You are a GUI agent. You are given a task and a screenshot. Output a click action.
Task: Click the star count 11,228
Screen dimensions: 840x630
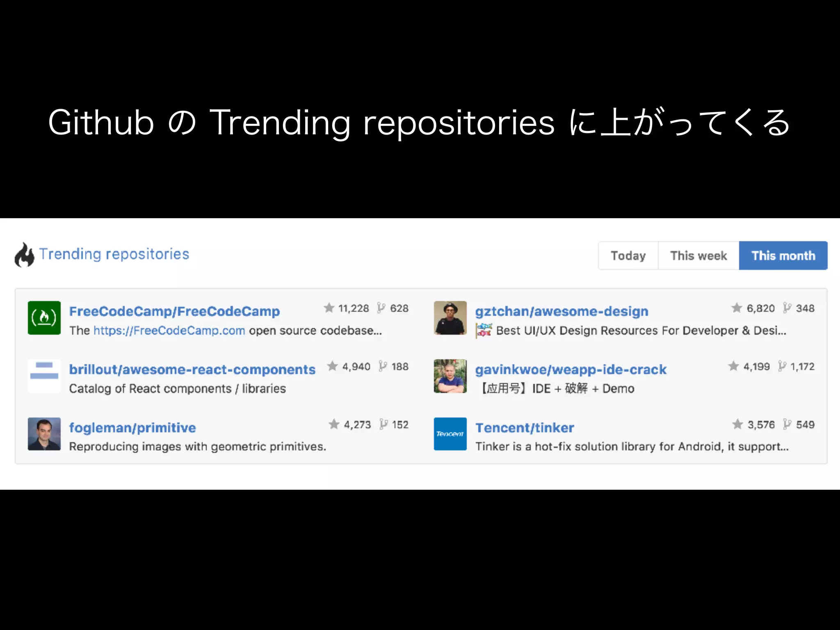[x=354, y=308]
